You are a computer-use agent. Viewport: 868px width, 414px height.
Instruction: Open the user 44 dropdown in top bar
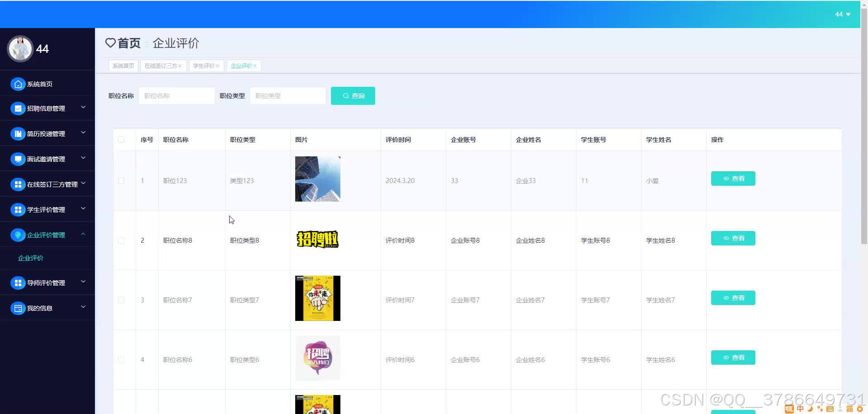843,14
